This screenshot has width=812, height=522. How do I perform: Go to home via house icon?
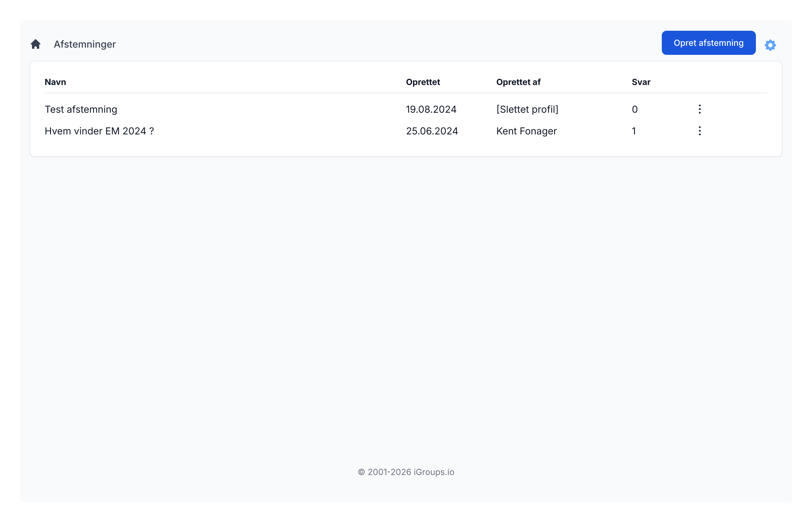36,44
